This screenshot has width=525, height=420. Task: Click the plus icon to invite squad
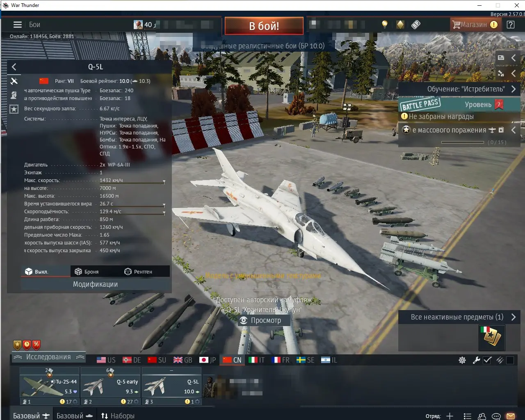click(450, 416)
